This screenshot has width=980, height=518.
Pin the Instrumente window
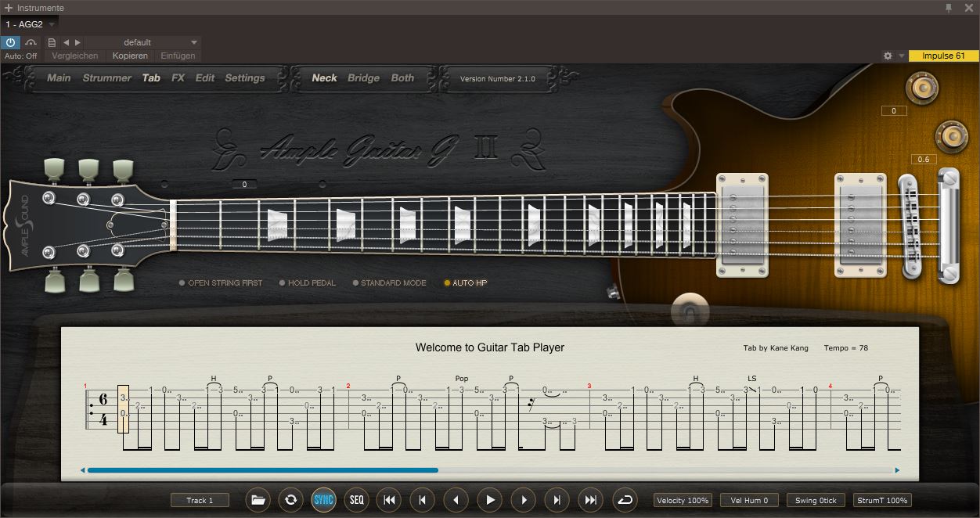pos(949,8)
